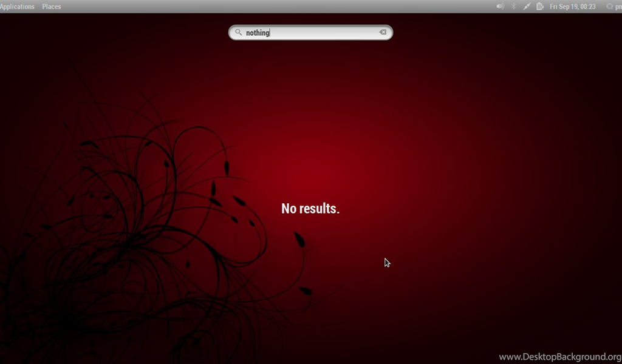Clear the search text with backspace icon
Screen dimensions: 622x364
383,32
